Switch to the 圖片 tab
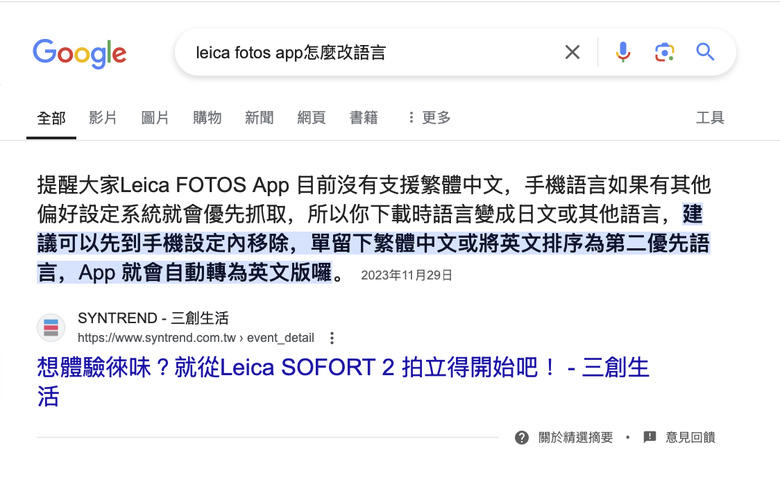 (155, 118)
